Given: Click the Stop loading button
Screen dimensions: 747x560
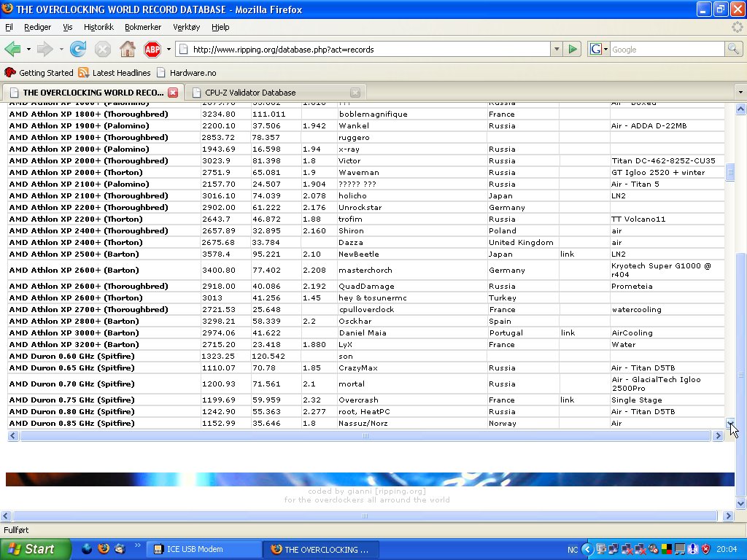Looking at the screenshot, I should pyautogui.click(x=102, y=49).
